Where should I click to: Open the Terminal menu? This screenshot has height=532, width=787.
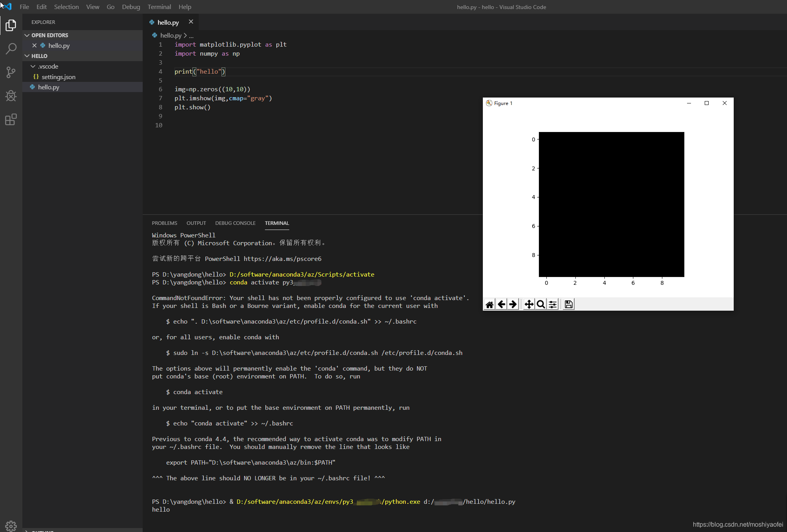click(x=159, y=7)
